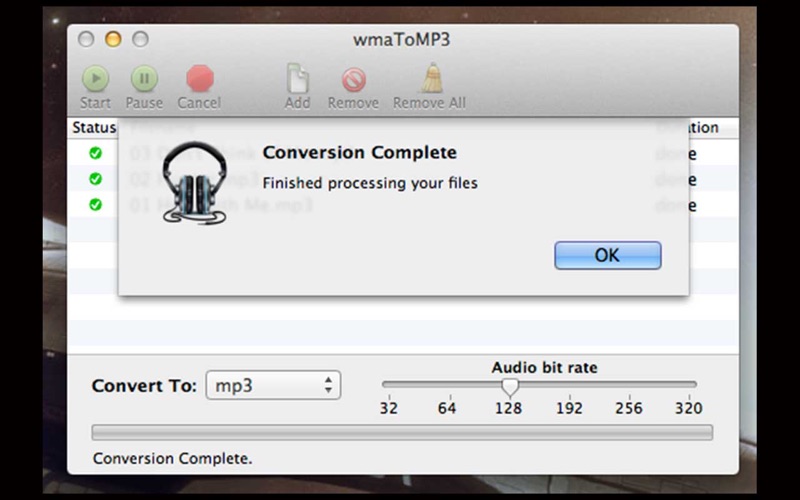Click the Remove All broom icon

point(432,78)
